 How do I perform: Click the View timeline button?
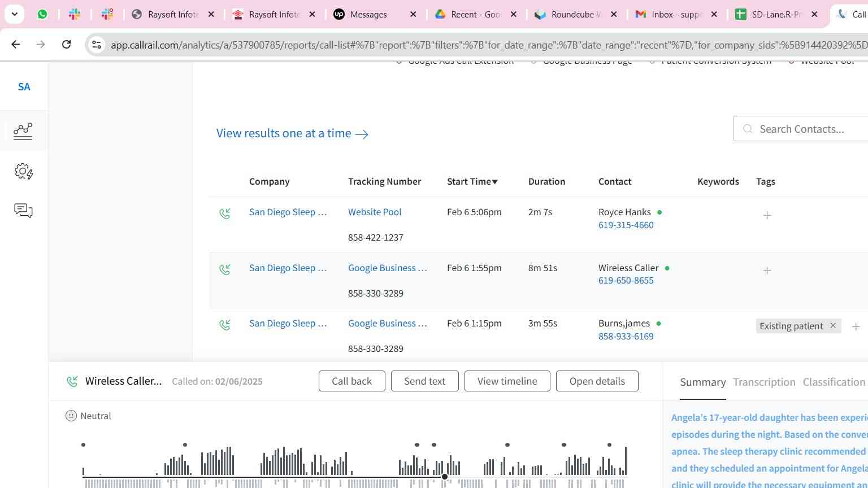click(507, 381)
